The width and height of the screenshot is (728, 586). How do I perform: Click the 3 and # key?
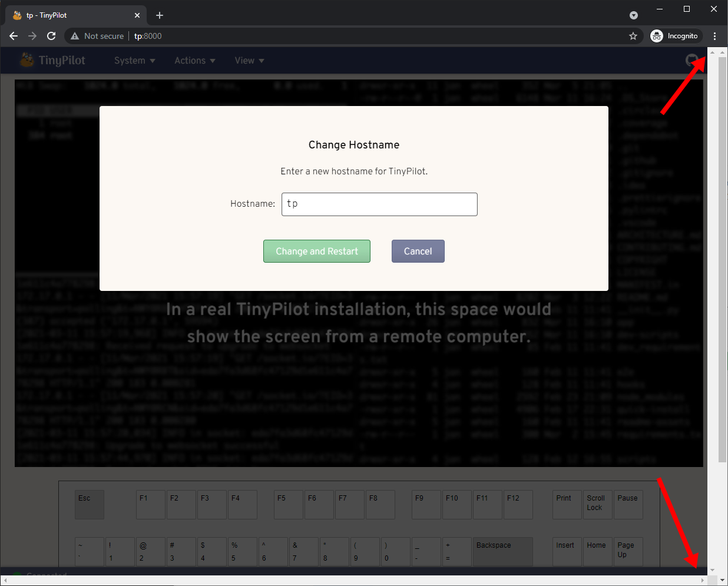[181, 552]
